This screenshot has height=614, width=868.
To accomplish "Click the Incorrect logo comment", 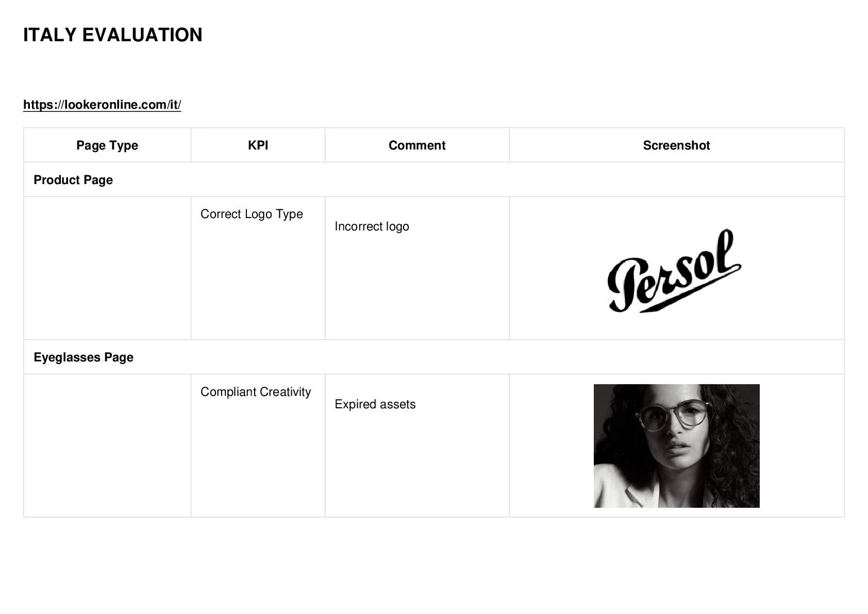I will [372, 226].
